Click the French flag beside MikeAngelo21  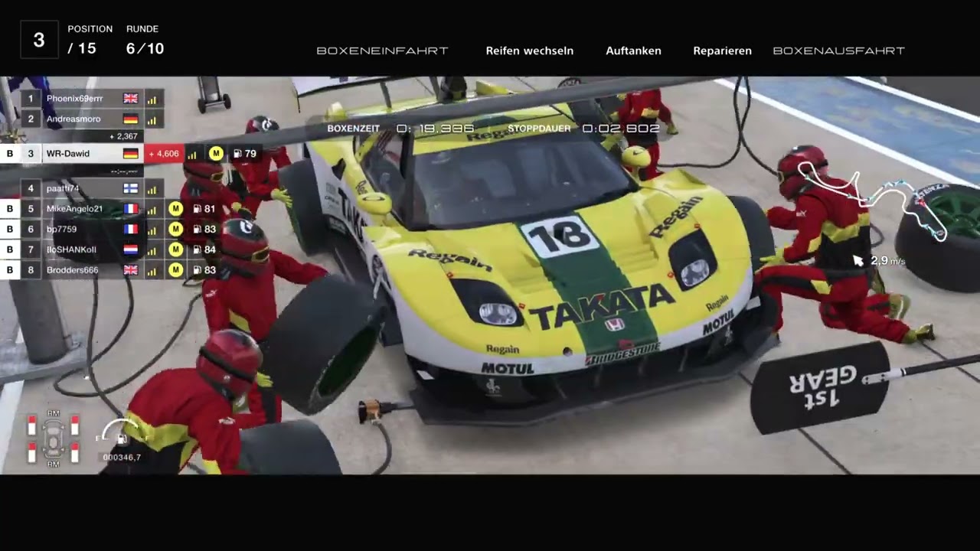pyautogui.click(x=131, y=209)
